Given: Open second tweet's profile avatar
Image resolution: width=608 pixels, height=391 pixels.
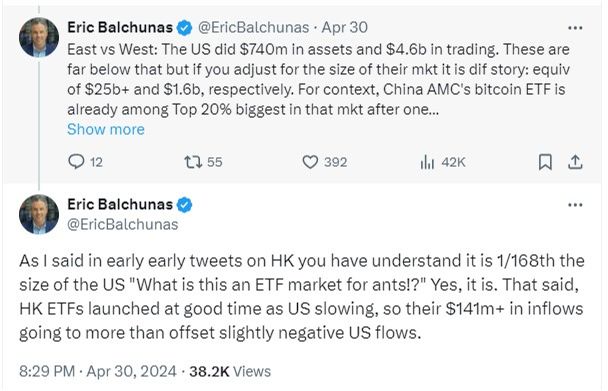Looking at the screenshot, I should pyautogui.click(x=39, y=214).
